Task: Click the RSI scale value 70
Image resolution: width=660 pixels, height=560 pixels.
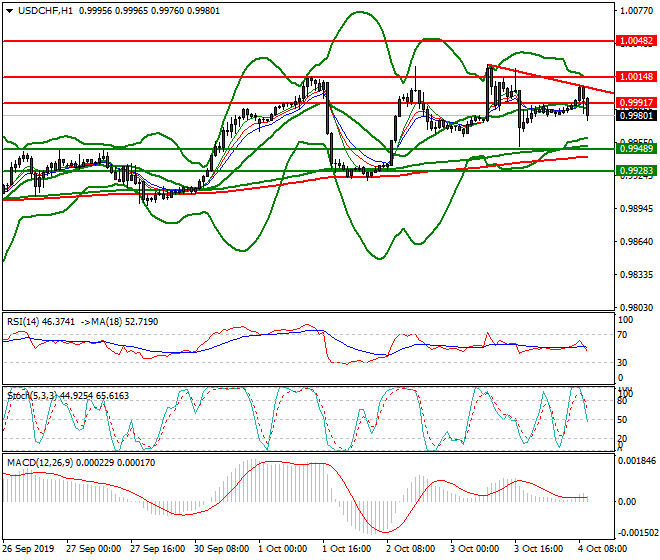Action: pyautogui.click(x=623, y=335)
